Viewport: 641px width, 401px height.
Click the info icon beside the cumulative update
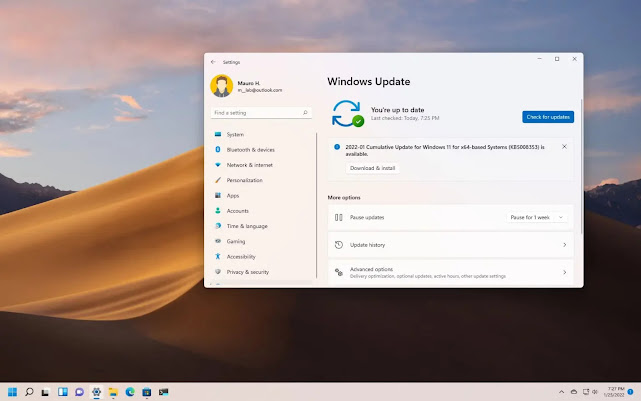pos(337,147)
